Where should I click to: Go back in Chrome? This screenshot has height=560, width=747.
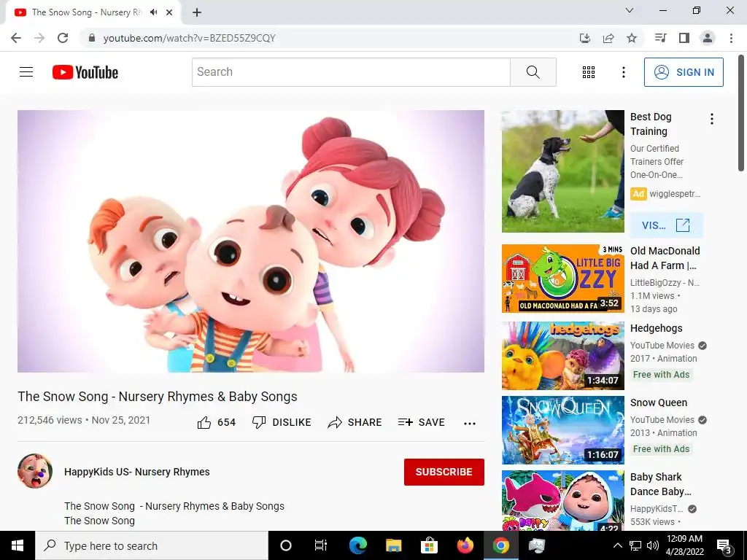(x=16, y=38)
